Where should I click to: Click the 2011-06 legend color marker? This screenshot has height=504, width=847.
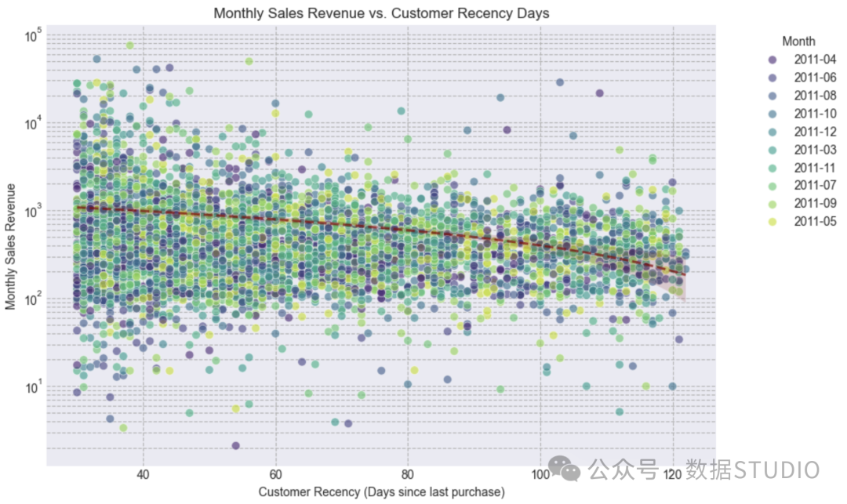[772, 78]
